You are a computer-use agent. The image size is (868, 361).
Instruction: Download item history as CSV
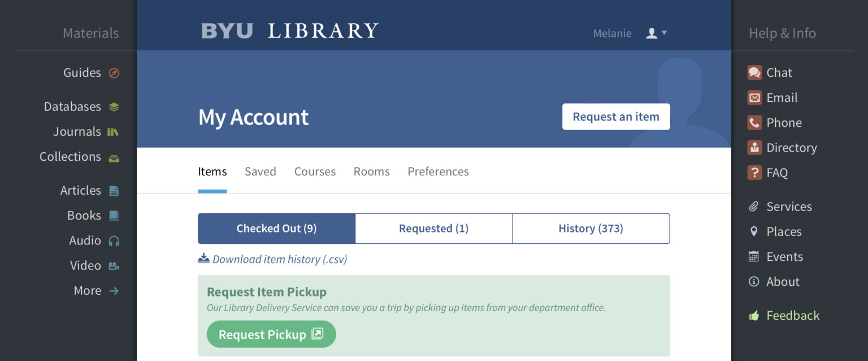coord(274,259)
